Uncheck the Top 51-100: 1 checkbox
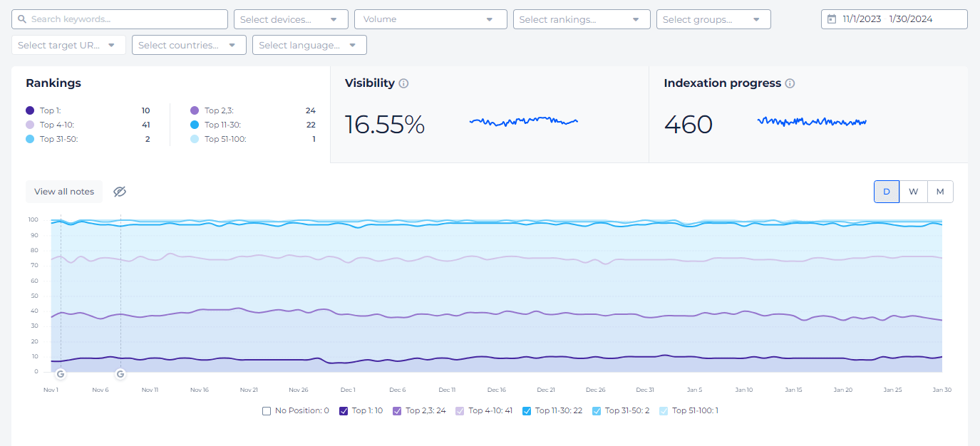Screen dimensions: 980x446 point(664,411)
